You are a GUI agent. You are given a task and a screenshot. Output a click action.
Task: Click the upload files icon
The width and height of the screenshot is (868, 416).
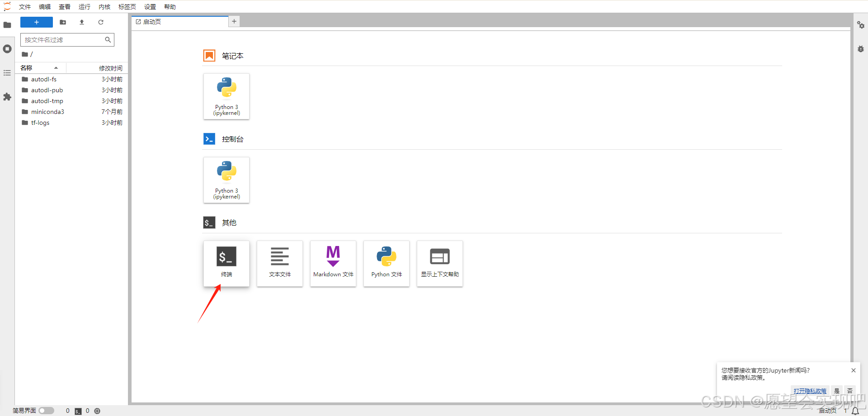[82, 22]
